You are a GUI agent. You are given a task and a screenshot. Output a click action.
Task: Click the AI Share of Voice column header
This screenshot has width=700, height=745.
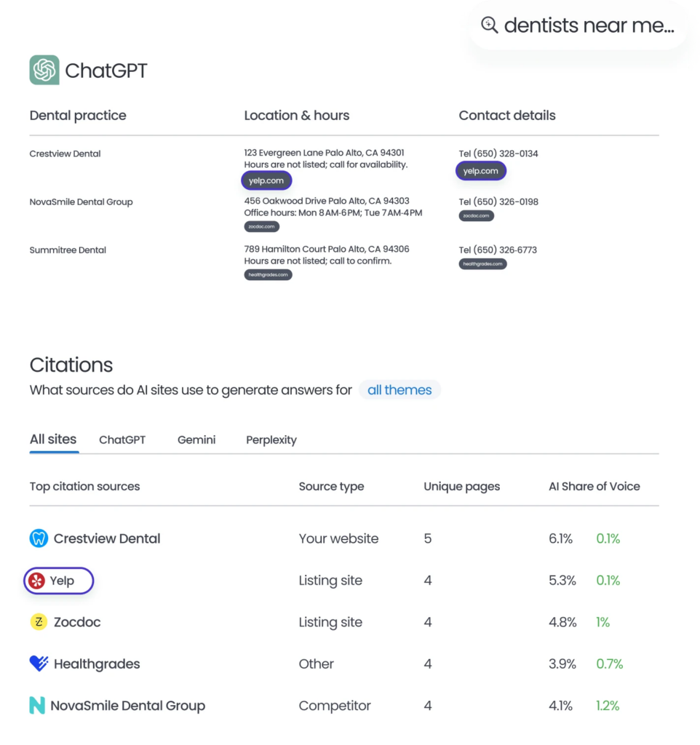pos(595,486)
